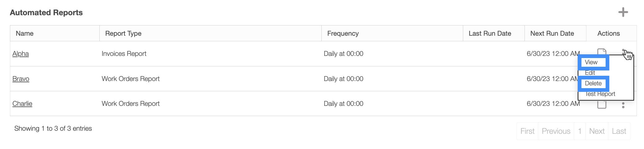Click the Previous pagination button
Viewport: 644px width, 149px height.
[x=556, y=131]
